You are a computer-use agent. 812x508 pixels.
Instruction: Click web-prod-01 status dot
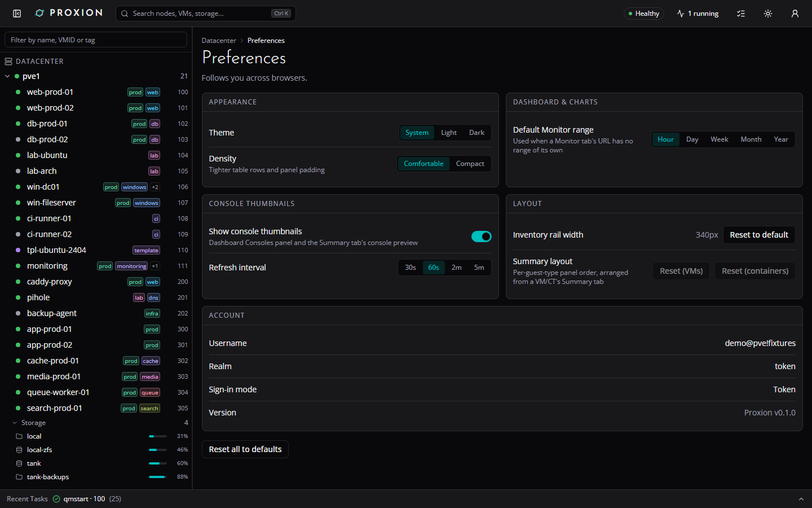click(x=17, y=92)
